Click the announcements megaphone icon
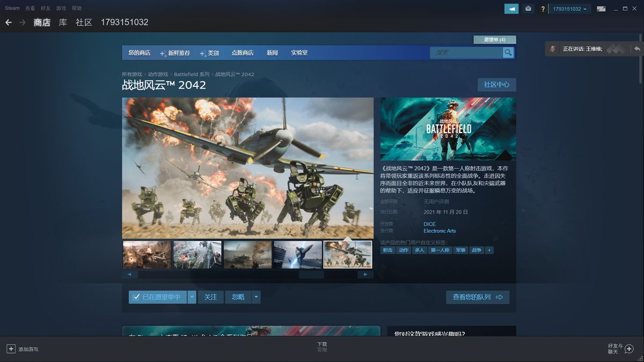Image resolution: width=644 pixels, height=362 pixels. point(511,9)
